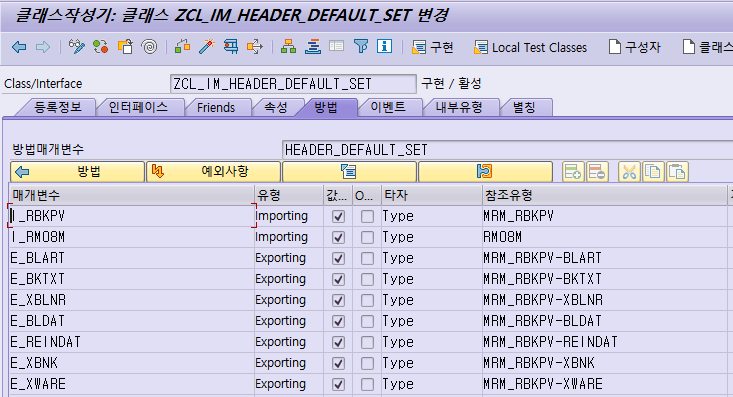Image resolution: width=733 pixels, height=397 pixels.
Task: Select the 방법 tab
Action: [326, 107]
